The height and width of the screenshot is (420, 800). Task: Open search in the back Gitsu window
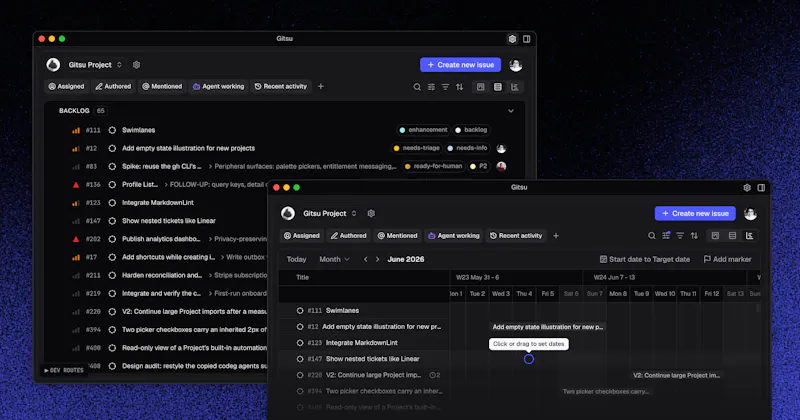(417, 87)
